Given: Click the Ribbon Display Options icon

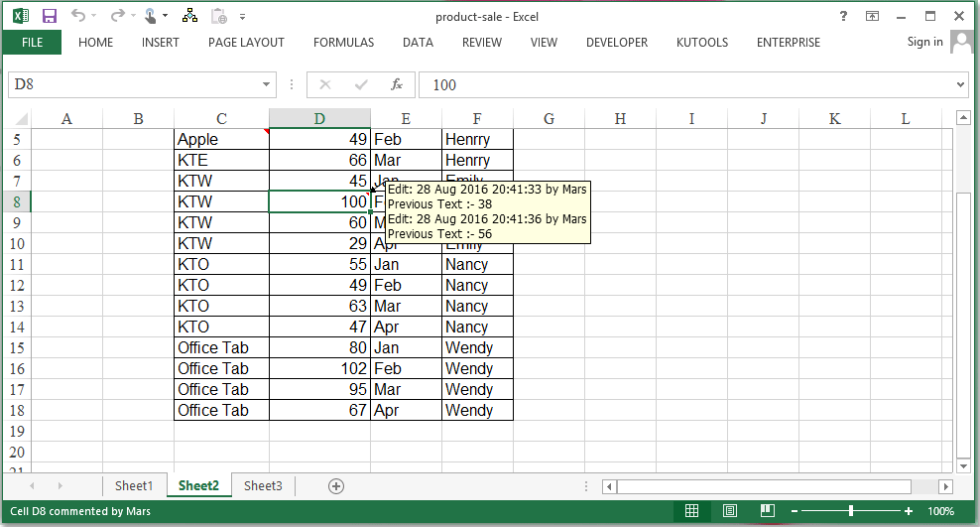Looking at the screenshot, I should click(x=872, y=16).
